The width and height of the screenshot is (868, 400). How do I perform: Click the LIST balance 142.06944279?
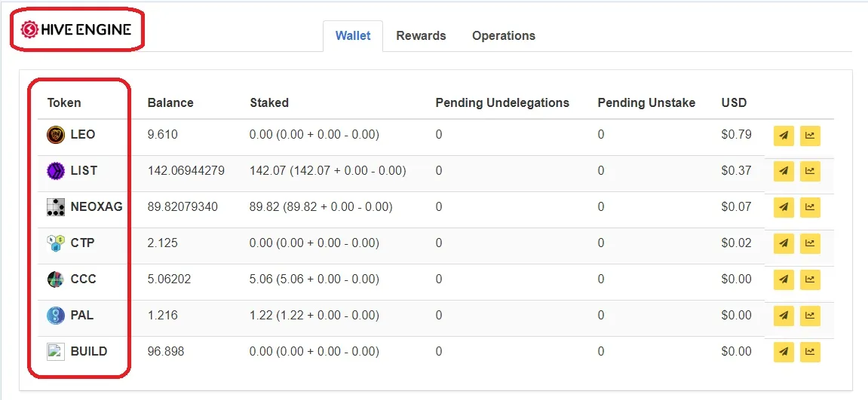[186, 170]
